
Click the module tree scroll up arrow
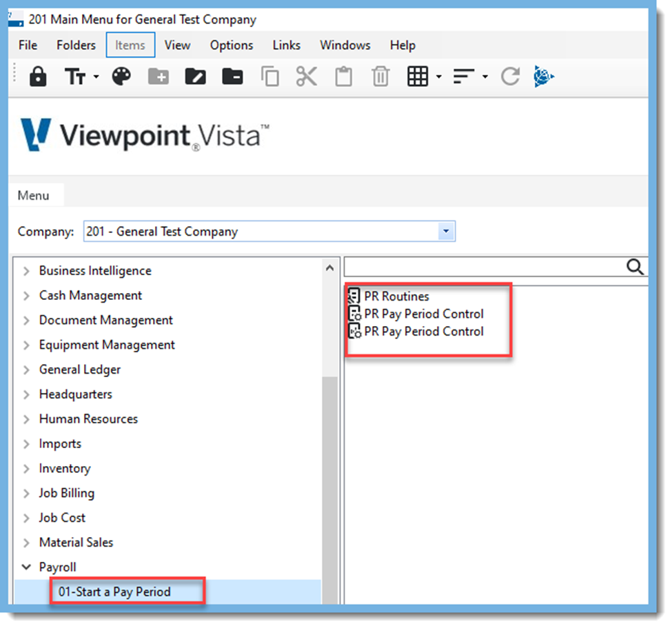coord(329,268)
